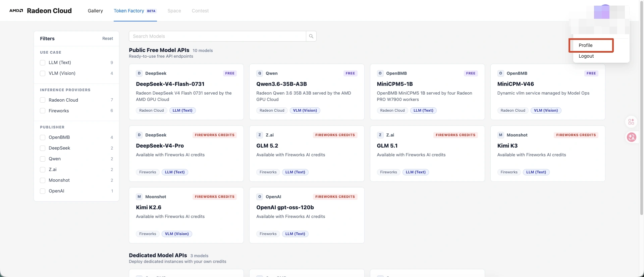Click the LLM (Text) tag on DeepSeek-V4-Flash-0731
Image resolution: width=644 pixels, height=277 pixels.
(182, 110)
